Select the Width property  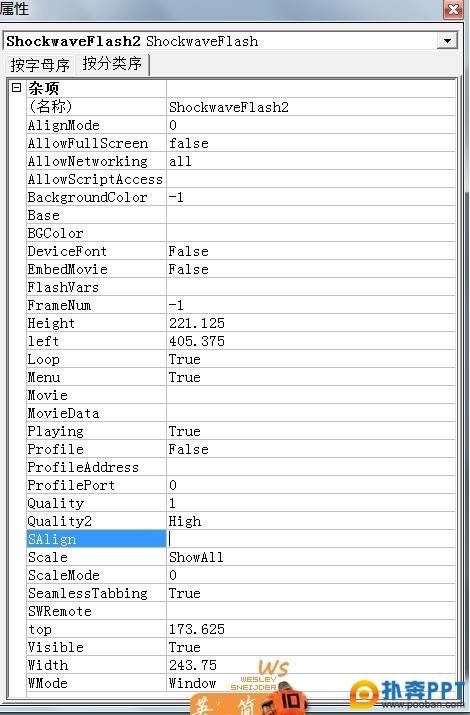[x=96, y=665]
